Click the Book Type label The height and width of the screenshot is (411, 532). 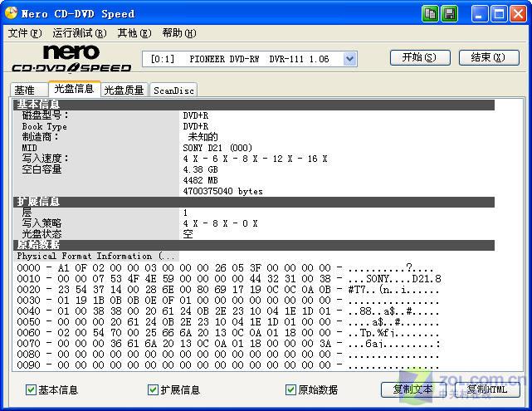(x=44, y=126)
